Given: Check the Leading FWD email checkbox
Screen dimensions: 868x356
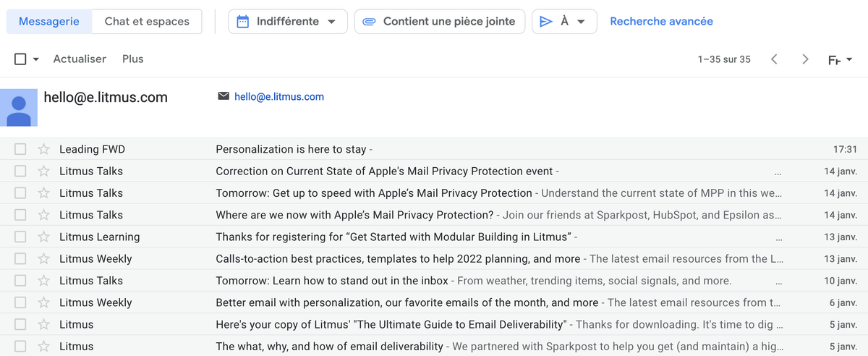Looking at the screenshot, I should pos(20,149).
